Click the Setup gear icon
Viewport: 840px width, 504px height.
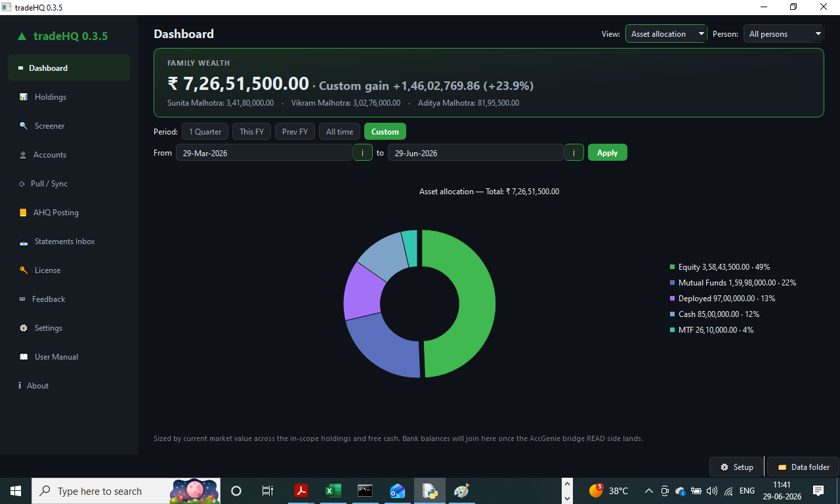pyautogui.click(x=724, y=467)
